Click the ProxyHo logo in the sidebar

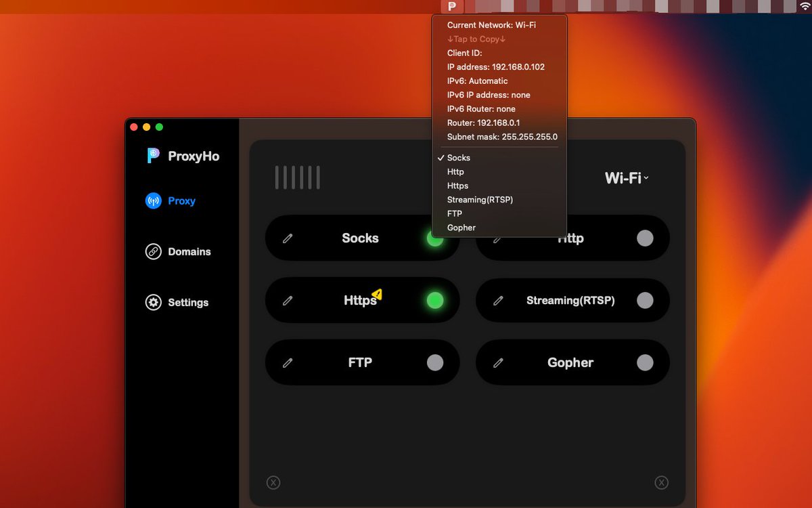154,156
